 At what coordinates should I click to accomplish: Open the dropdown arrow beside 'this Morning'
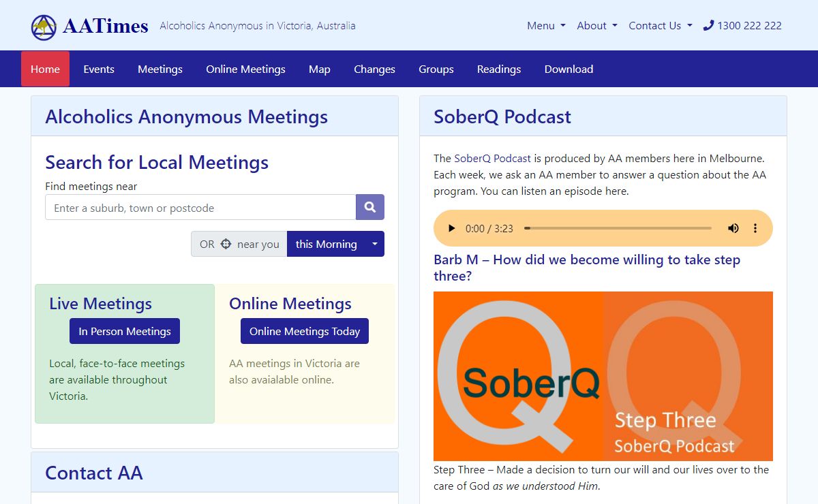click(x=375, y=244)
